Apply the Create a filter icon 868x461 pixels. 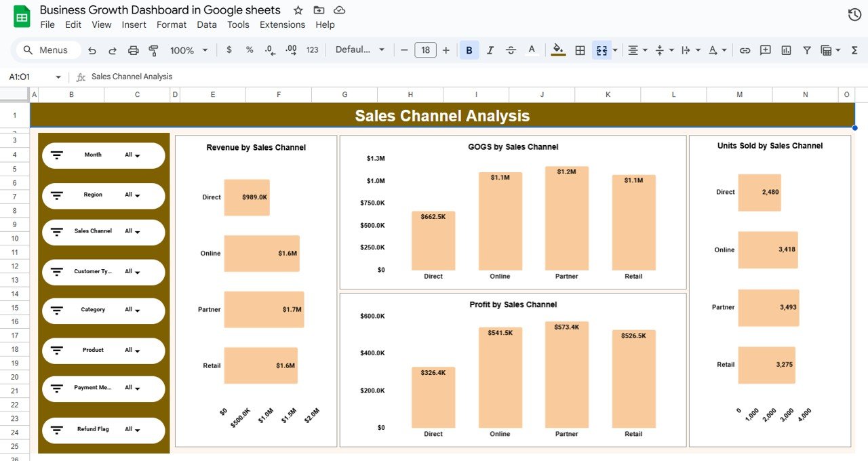[808, 49]
